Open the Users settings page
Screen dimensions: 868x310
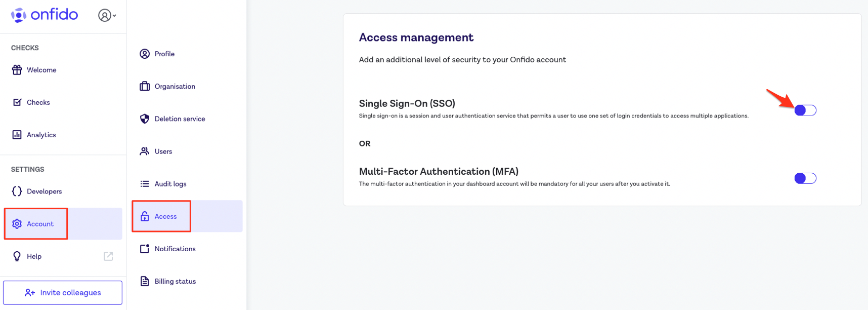(x=187, y=151)
